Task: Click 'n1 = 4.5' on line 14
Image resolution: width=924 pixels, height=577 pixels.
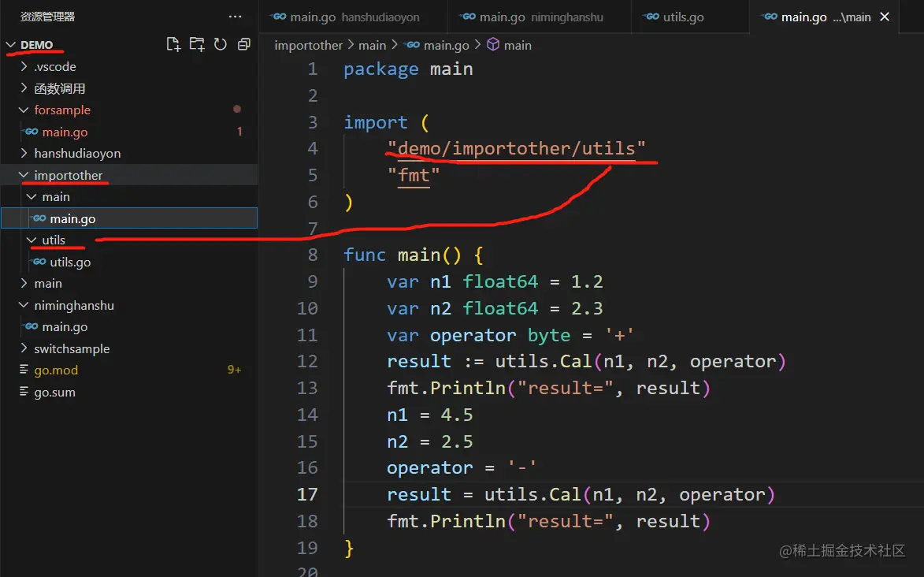Action: point(430,415)
